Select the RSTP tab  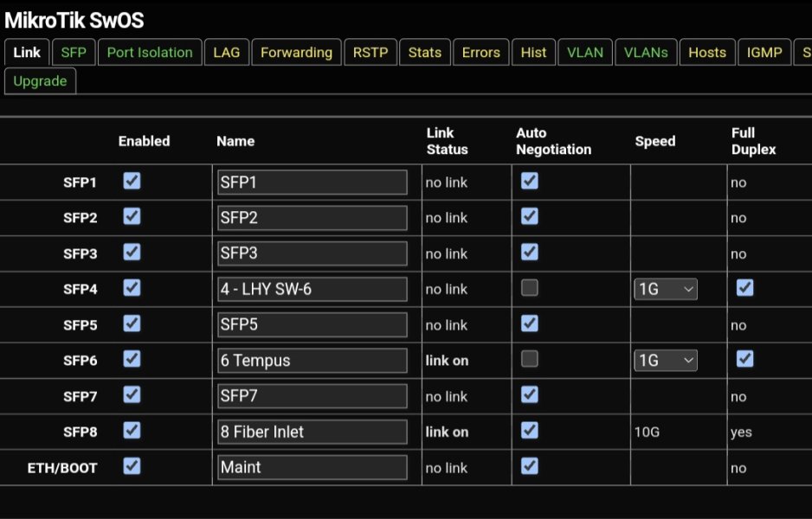pos(371,53)
